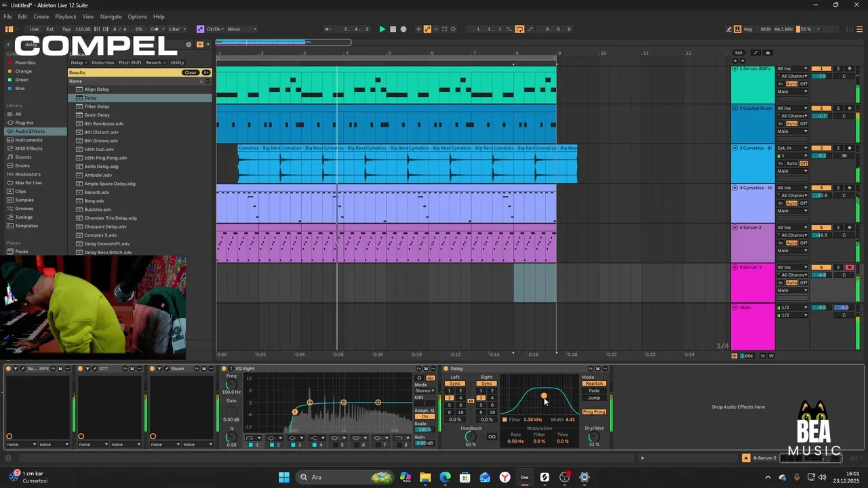This screenshot has width=868, height=488.
Task: Open Microsoft Edge from the taskbar
Action: 445,477
